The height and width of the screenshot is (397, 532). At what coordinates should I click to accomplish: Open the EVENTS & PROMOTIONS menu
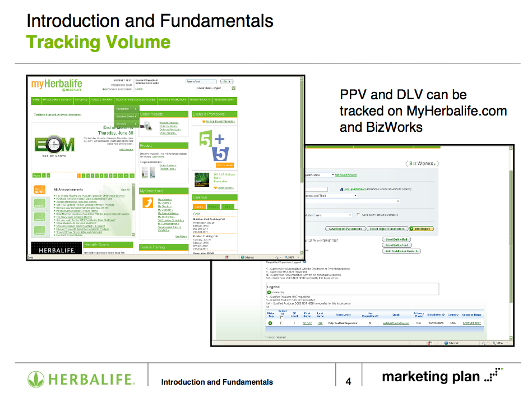(x=173, y=100)
